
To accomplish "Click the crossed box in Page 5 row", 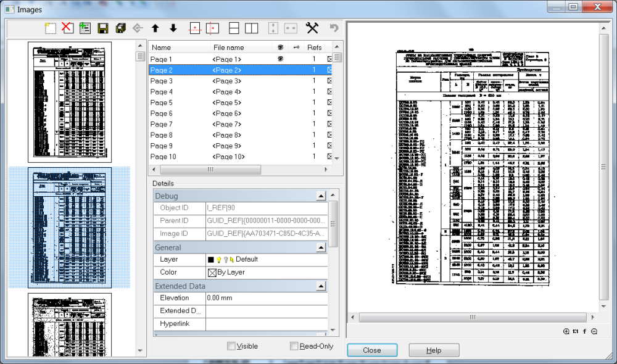I will tap(329, 102).
